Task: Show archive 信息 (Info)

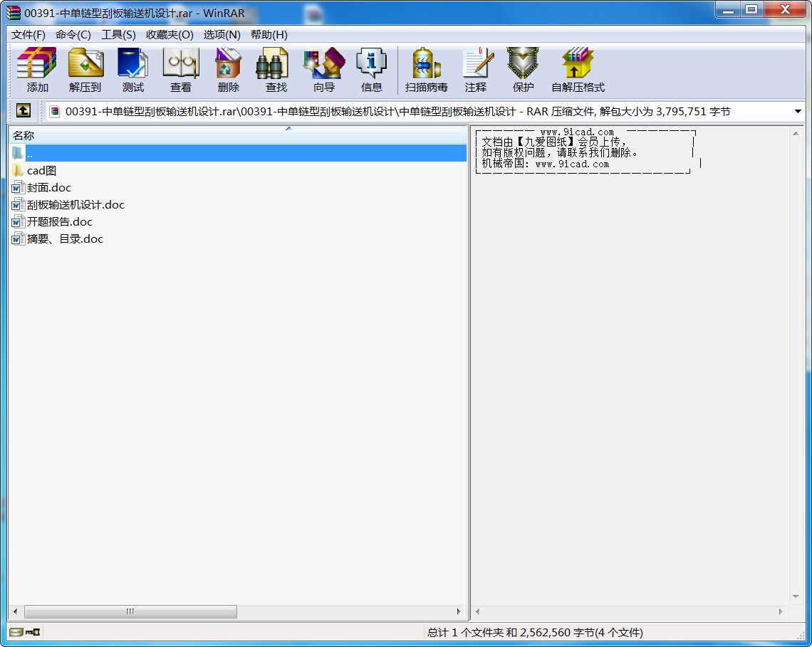Action: [371, 70]
